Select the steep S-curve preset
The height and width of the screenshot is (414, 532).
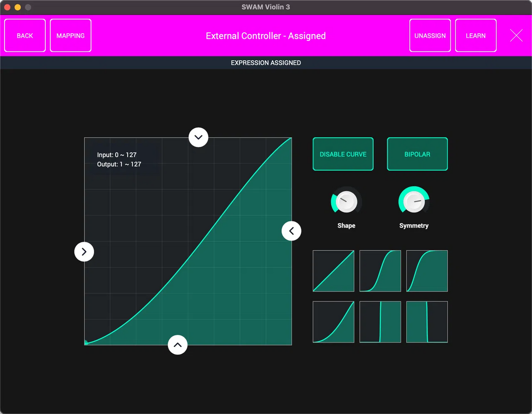click(x=426, y=271)
